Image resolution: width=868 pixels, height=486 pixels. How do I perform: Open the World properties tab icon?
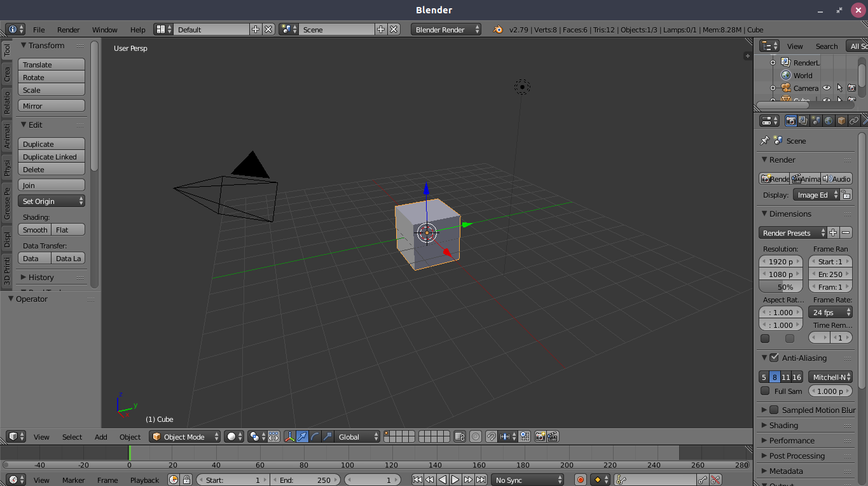829,121
